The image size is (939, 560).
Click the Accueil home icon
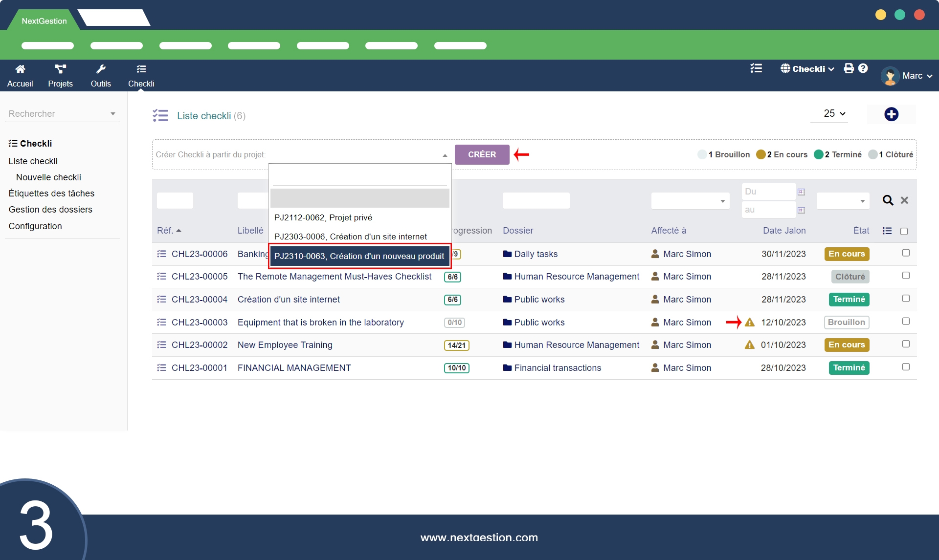click(x=20, y=69)
